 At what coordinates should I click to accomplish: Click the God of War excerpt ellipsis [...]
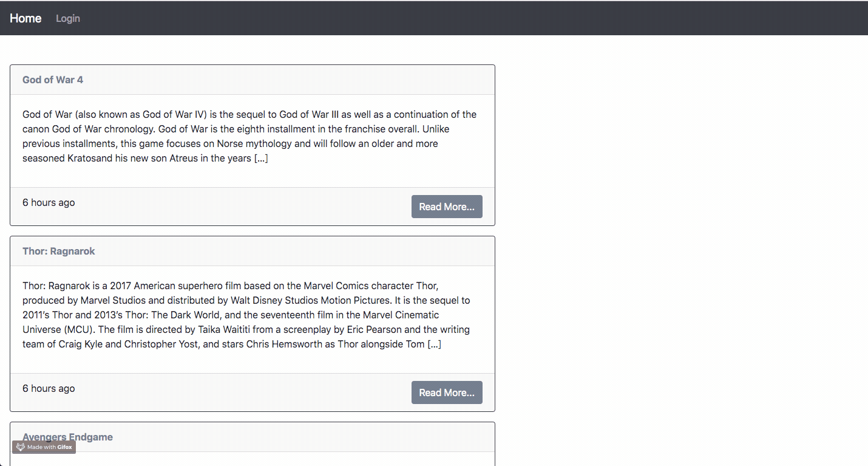(261, 158)
